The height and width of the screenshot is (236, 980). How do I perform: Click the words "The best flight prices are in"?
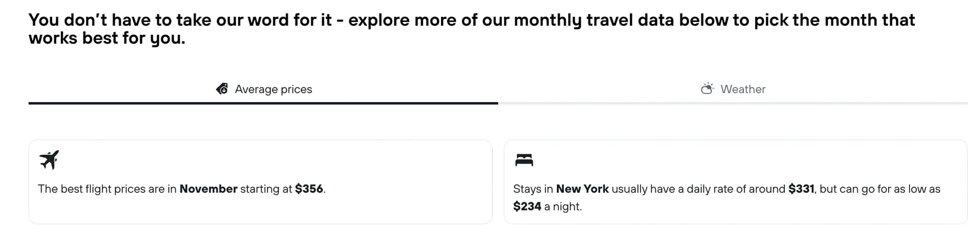pyautogui.click(x=107, y=189)
